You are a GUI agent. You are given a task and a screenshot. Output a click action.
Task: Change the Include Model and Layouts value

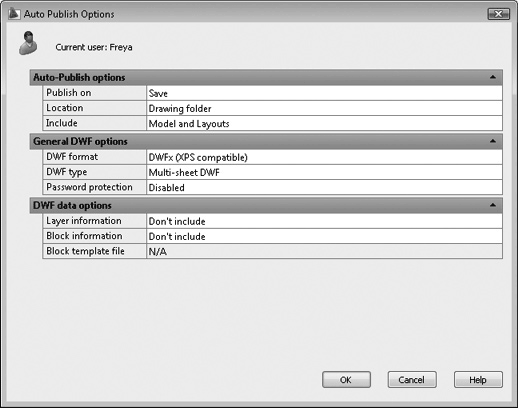click(324, 123)
